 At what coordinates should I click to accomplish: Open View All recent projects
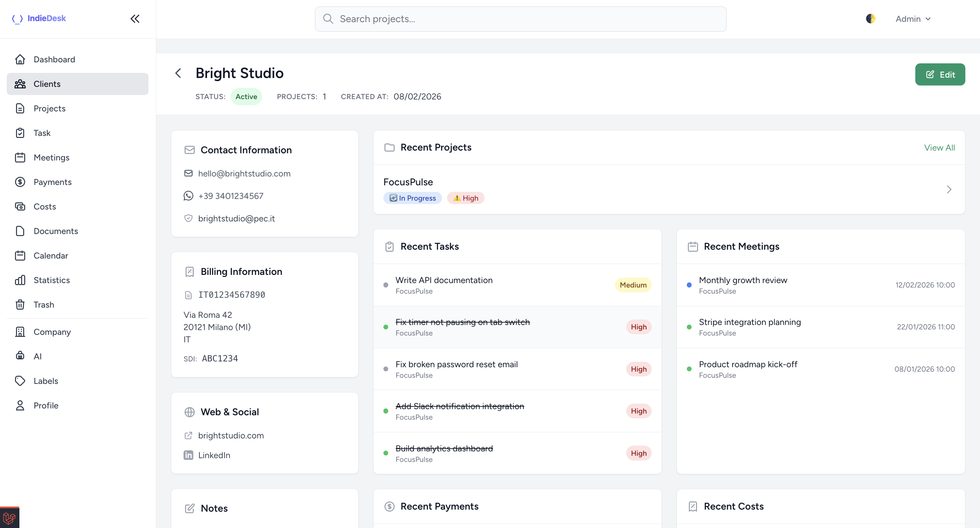click(939, 147)
